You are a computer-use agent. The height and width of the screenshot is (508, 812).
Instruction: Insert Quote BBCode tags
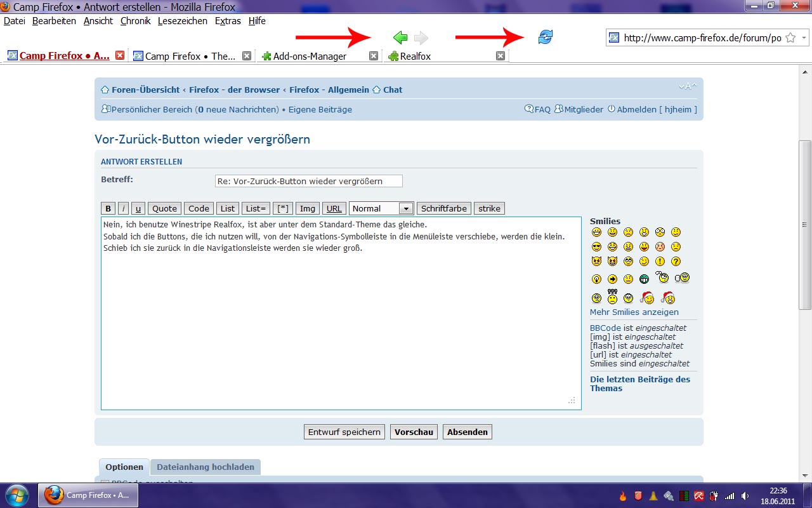(165, 208)
